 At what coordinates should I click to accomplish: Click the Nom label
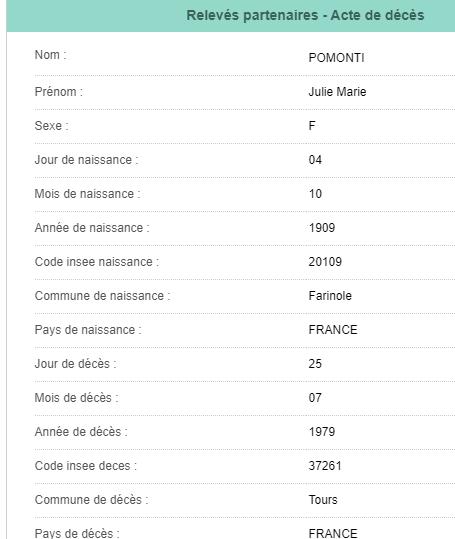click(x=51, y=55)
